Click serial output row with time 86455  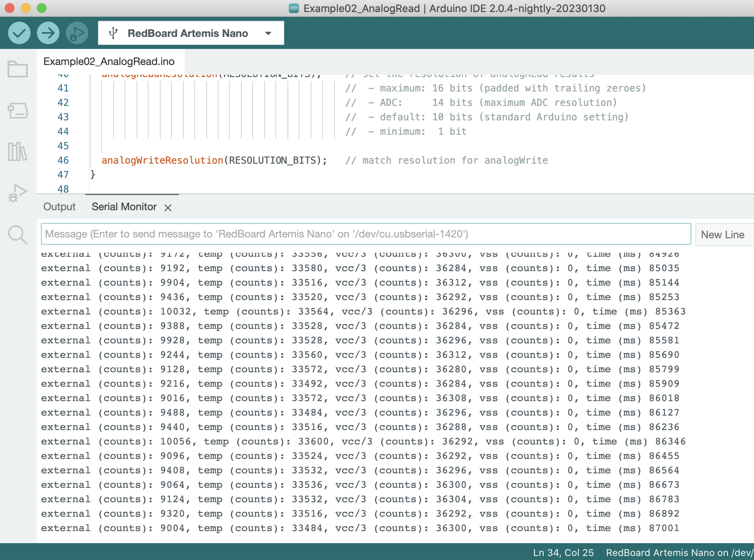click(360, 456)
